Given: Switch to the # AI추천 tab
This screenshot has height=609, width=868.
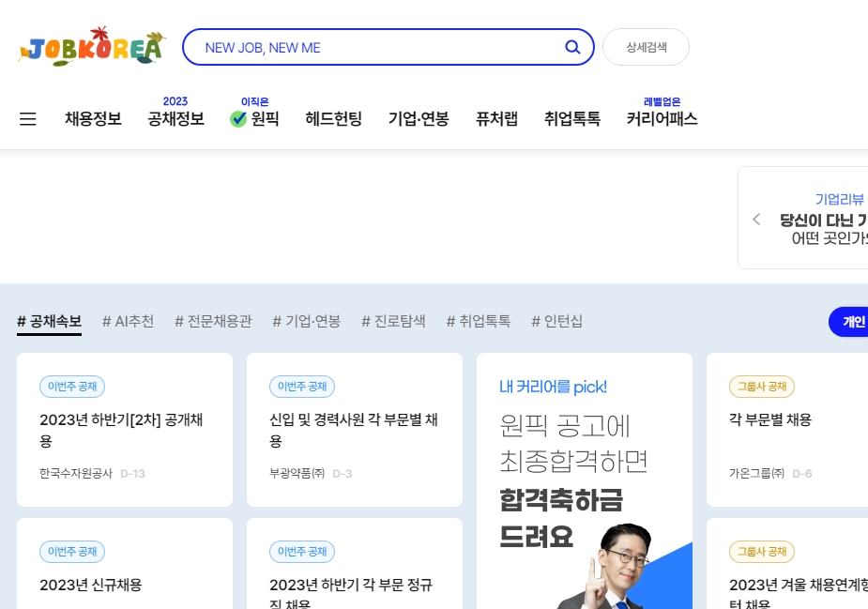Looking at the screenshot, I should point(128,321).
